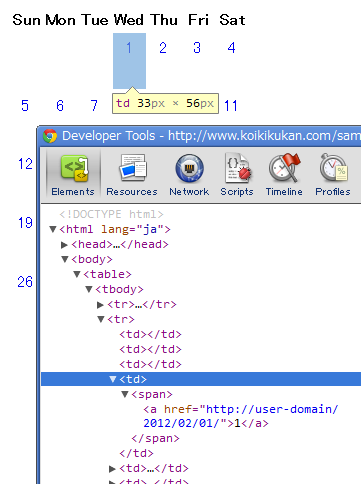361x484 pixels.
Task: Open calendar day 2 link
Action: (x=163, y=48)
